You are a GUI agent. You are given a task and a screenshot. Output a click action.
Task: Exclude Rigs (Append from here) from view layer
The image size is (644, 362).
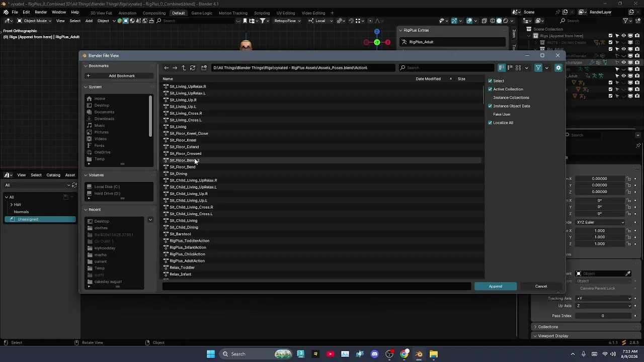610,36
